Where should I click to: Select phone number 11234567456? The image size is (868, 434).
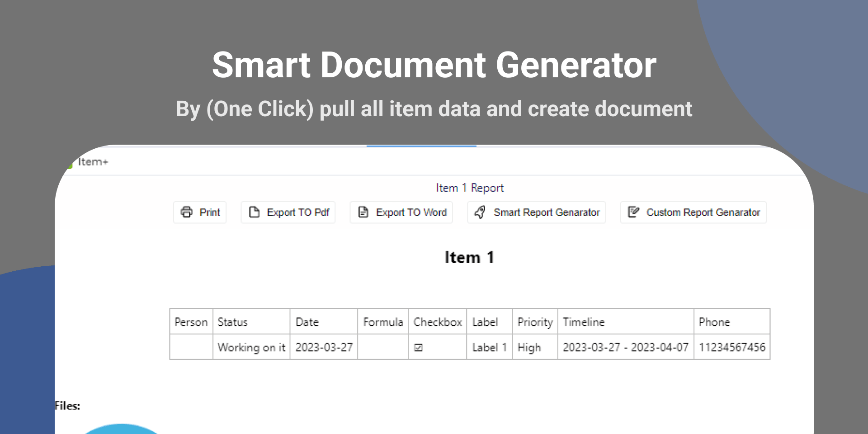tap(732, 347)
